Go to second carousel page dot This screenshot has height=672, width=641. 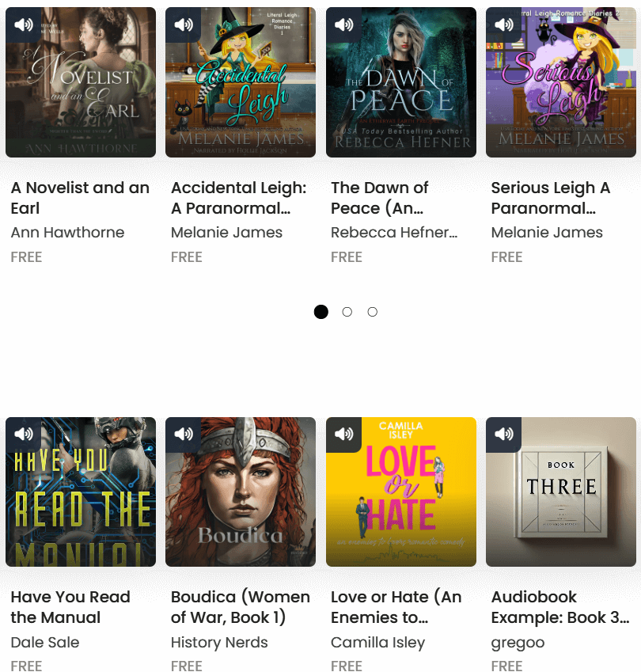[347, 312]
